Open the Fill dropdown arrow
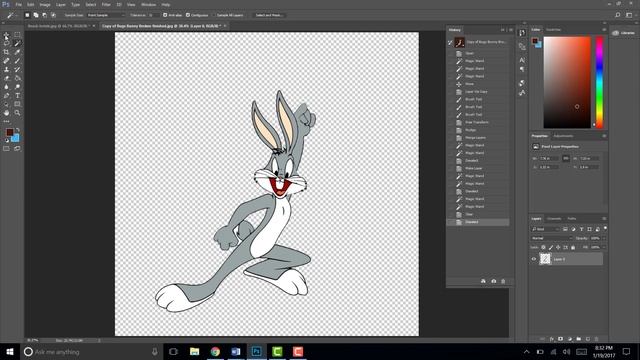This screenshot has width=640, height=360. [x=604, y=247]
